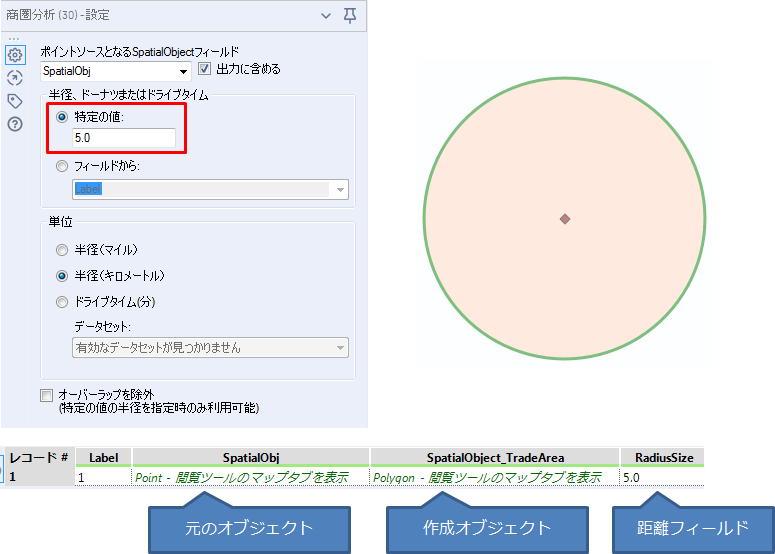775x554 pixels.
Task: Select the フィールドから radio button
Action: point(62,166)
